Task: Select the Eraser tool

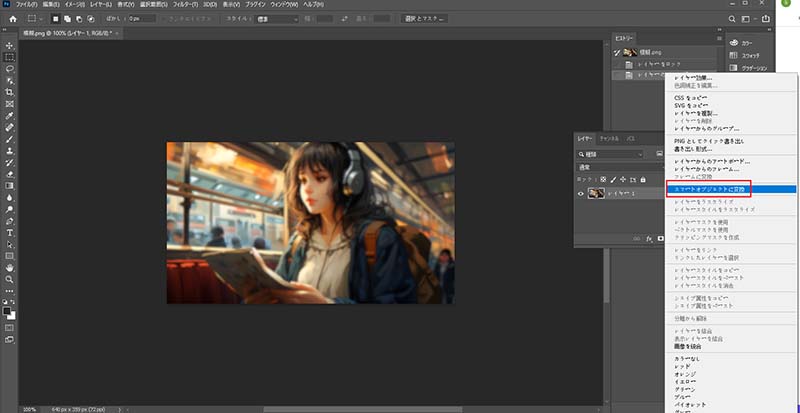Action: pos(9,174)
